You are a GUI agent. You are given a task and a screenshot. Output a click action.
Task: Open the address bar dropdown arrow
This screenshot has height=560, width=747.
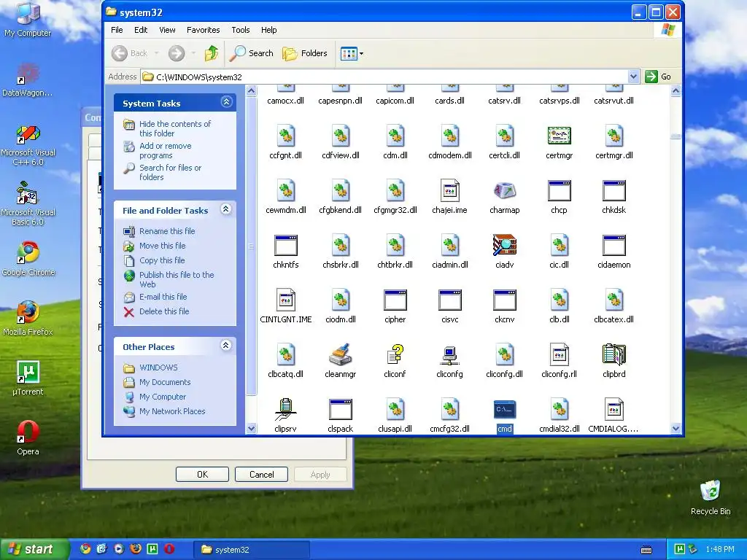point(633,77)
